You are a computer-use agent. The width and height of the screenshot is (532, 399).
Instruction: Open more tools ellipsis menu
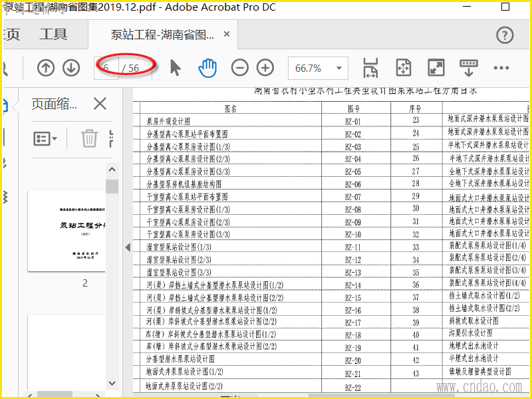coord(501,68)
